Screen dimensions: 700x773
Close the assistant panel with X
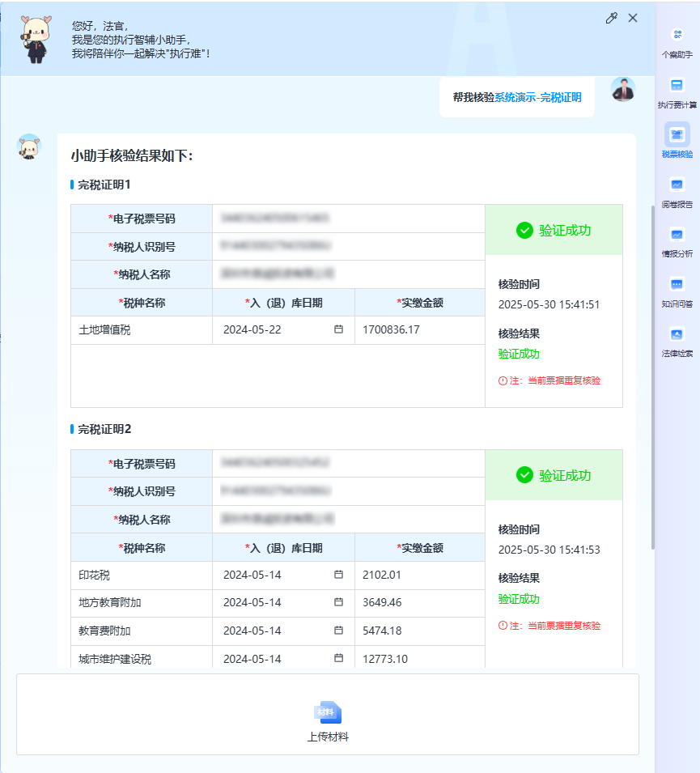pyautogui.click(x=633, y=18)
